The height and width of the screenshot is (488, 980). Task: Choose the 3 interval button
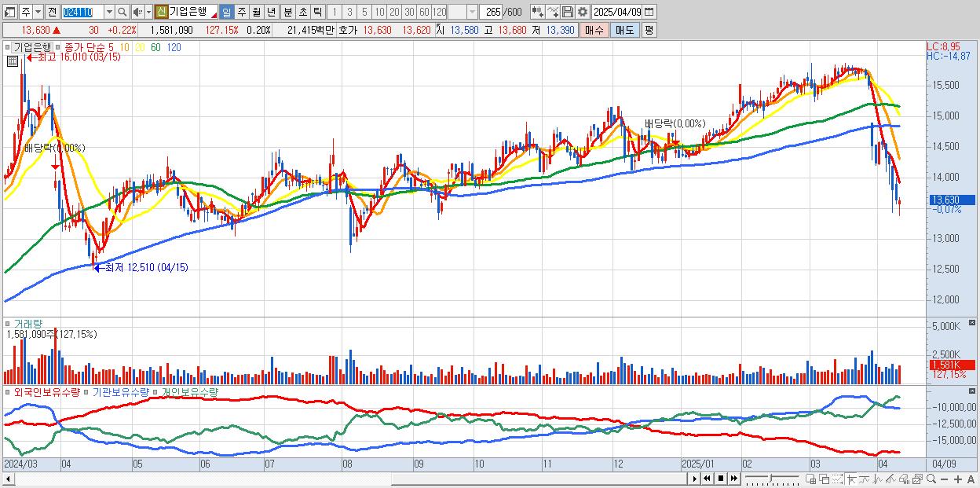[x=349, y=12]
